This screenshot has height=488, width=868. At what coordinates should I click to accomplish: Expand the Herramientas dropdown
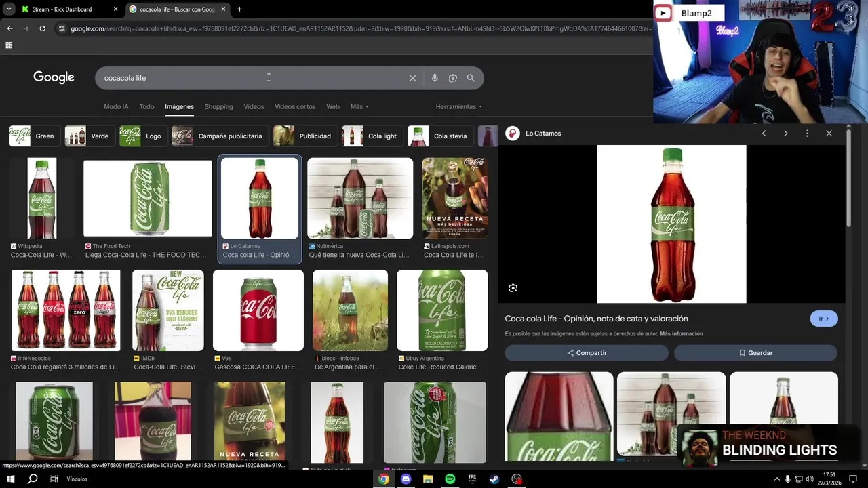point(459,107)
